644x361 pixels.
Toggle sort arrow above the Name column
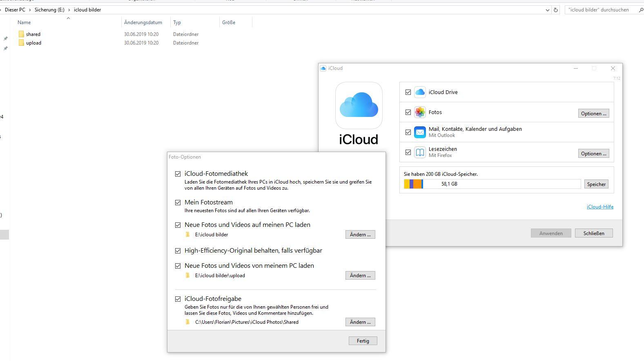68,18
